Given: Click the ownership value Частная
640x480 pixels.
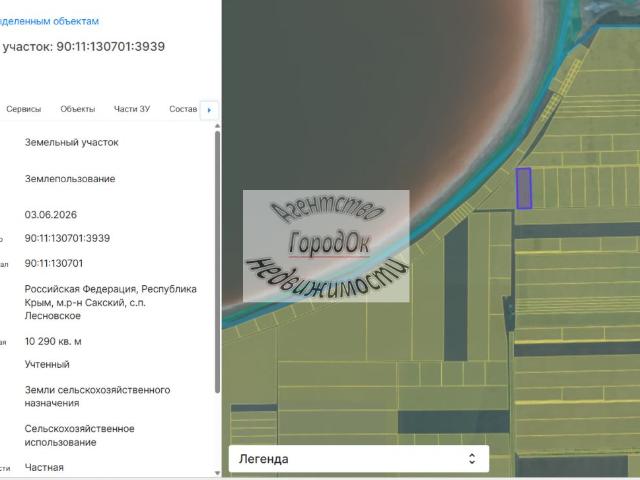Looking at the screenshot, I should (x=44, y=467).
